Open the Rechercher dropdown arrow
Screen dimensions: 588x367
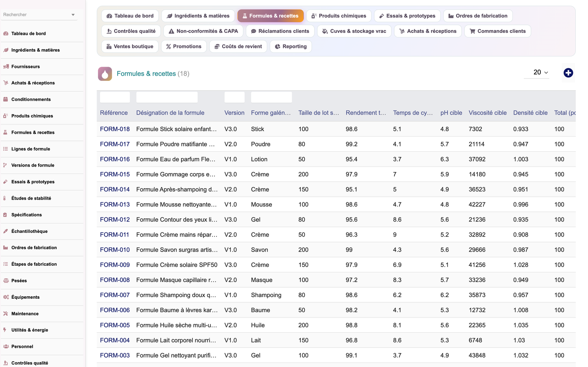73,15
